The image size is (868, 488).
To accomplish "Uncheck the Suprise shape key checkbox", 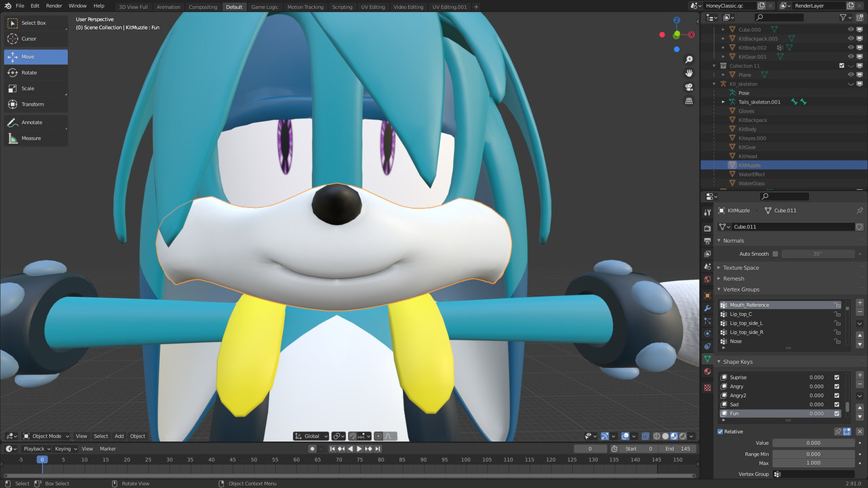I will (x=837, y=378).
